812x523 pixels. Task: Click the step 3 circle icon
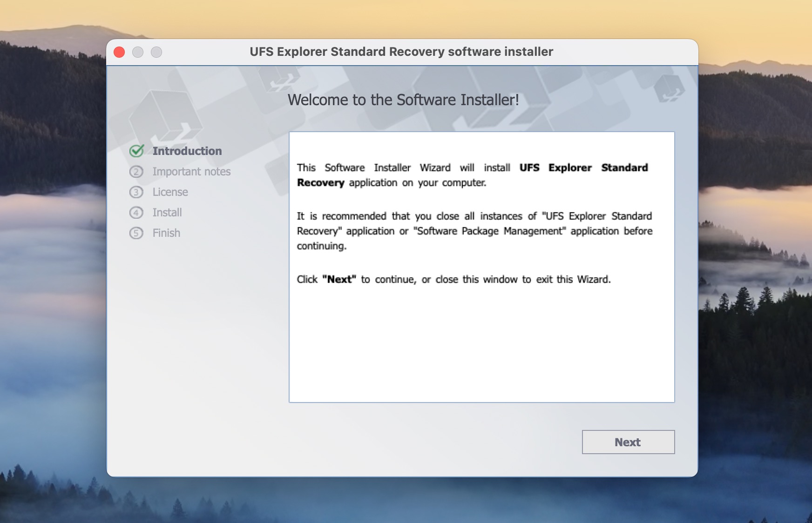[136, 192]
